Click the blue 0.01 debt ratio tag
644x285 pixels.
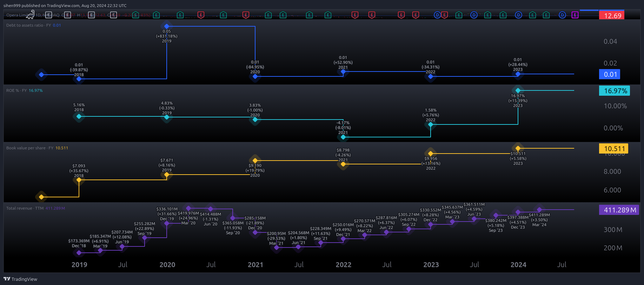coord(610,74)
